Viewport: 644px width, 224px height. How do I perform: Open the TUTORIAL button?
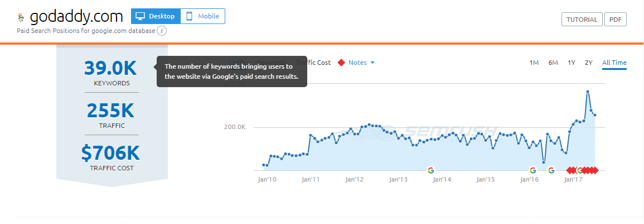[x=582, y=20]
